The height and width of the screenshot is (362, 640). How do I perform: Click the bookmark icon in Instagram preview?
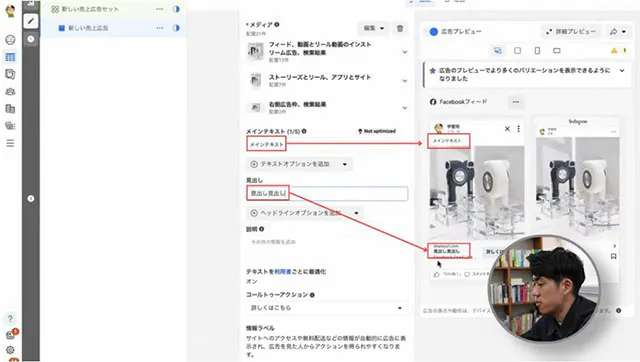[613, 256]
